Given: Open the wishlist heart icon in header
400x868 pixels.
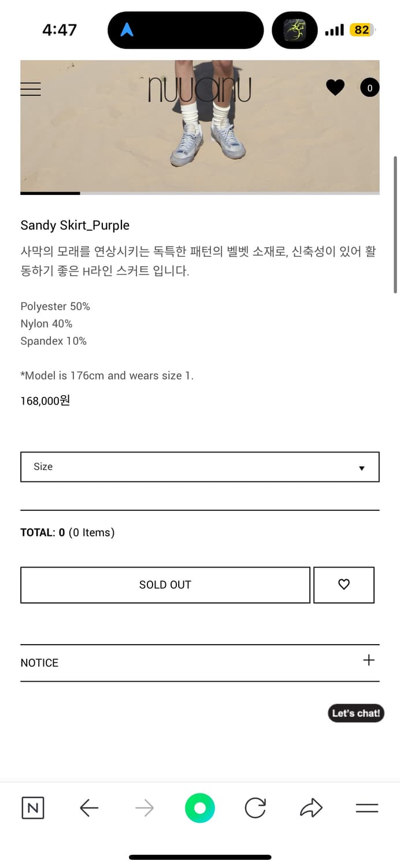Looking at the screenshot, I should (x=335, y=88).
